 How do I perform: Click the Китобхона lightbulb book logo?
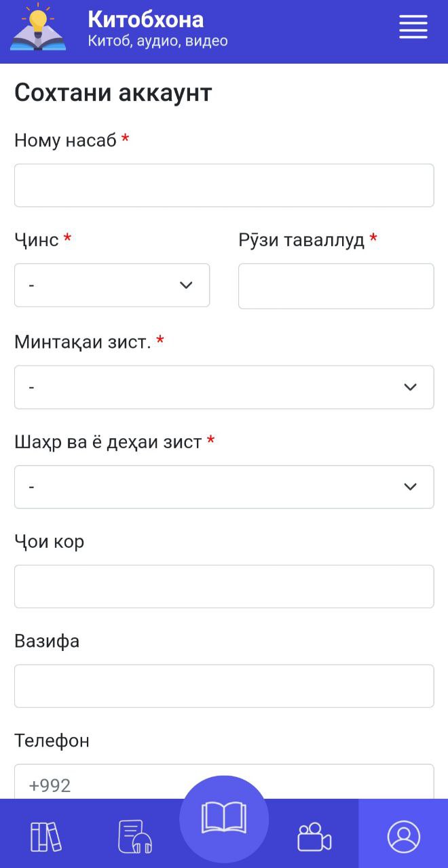[x=38, y=28]
